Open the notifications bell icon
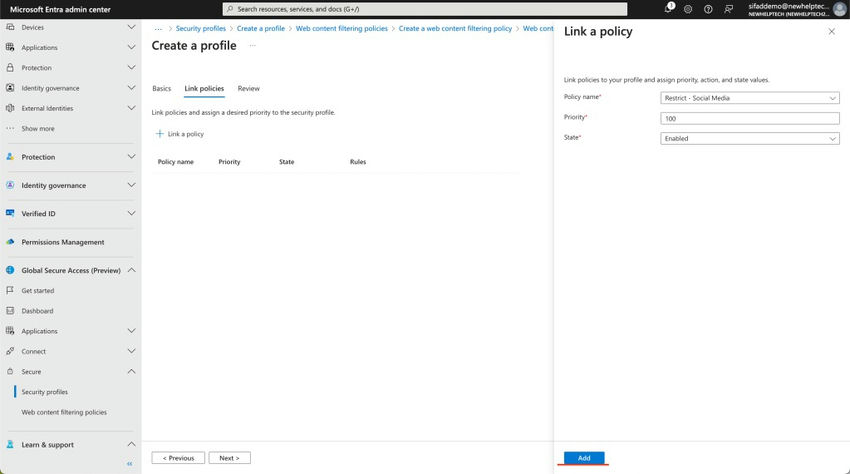Screen dimensions: 850x474 pyautogui.click(x=668, y=9)
